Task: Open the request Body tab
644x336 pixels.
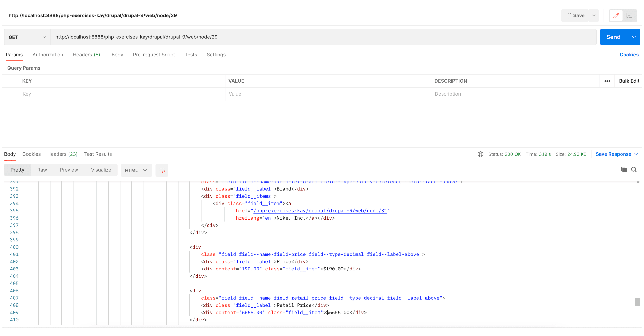Action: 117,55
